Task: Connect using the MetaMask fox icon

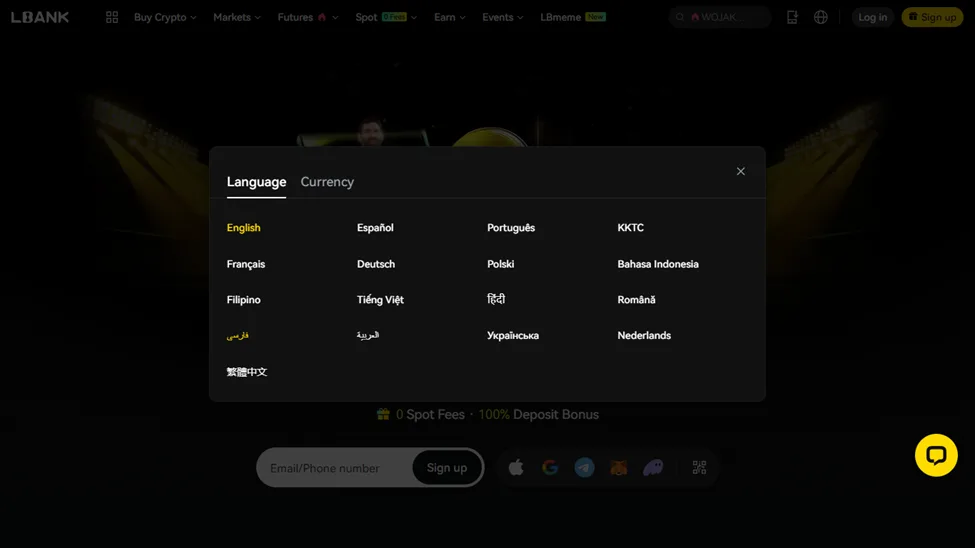Action: (619, 468)
